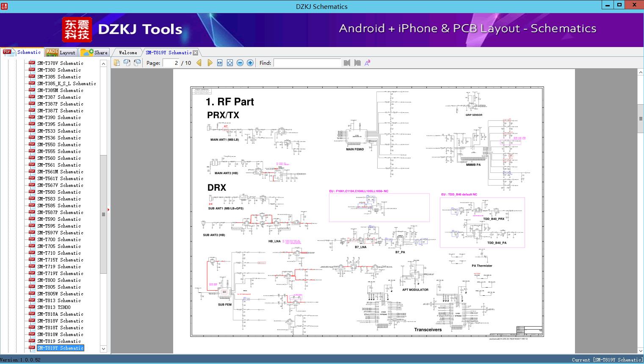Click the find previous icon
Viewport: 644px width, 364px height.
tap(347, 63)
